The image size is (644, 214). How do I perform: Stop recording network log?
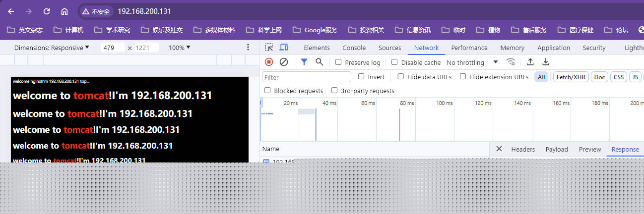pos(269,62)
